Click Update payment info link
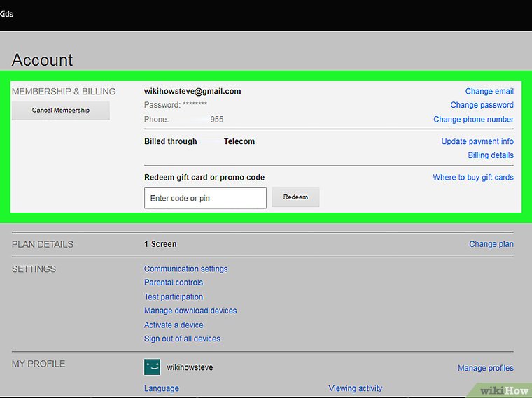Screen dimensions: 532x398 click(x=477, y=141)
